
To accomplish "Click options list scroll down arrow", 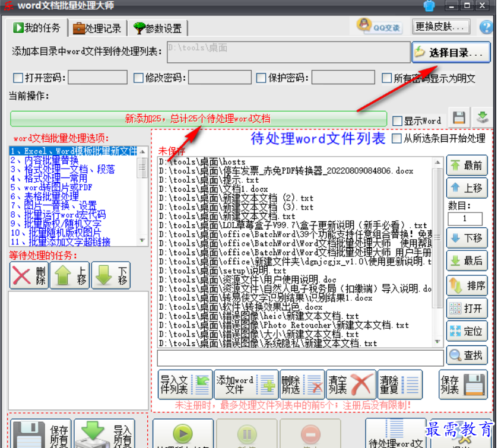I will 142,240.
